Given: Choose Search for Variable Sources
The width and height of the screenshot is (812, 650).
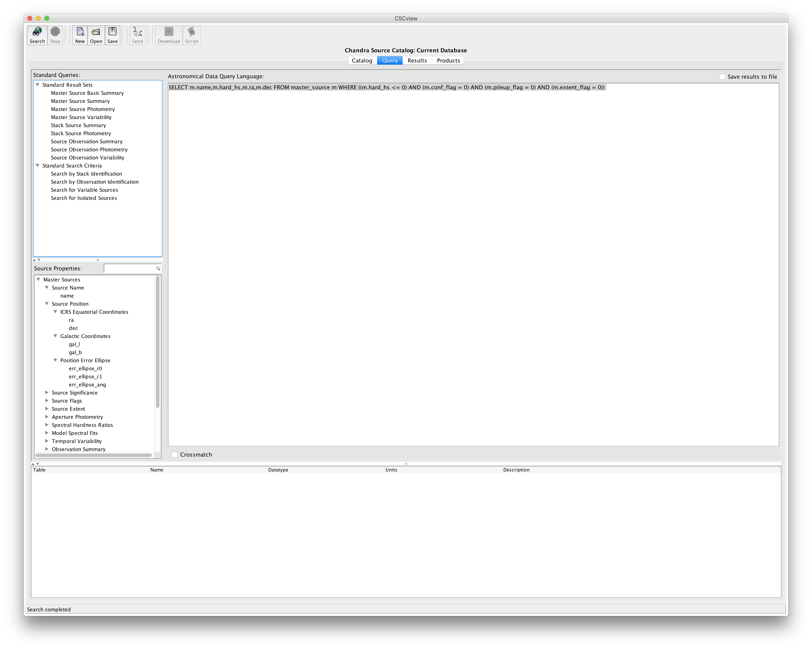Looking at the screenshot, I should (84, 190).
